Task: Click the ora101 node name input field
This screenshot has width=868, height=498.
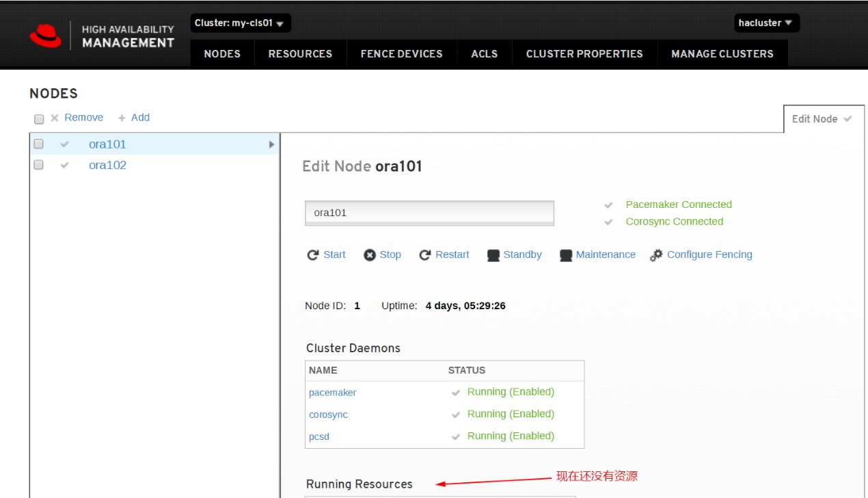Action: pyautogui.click(x=429, y=213)
